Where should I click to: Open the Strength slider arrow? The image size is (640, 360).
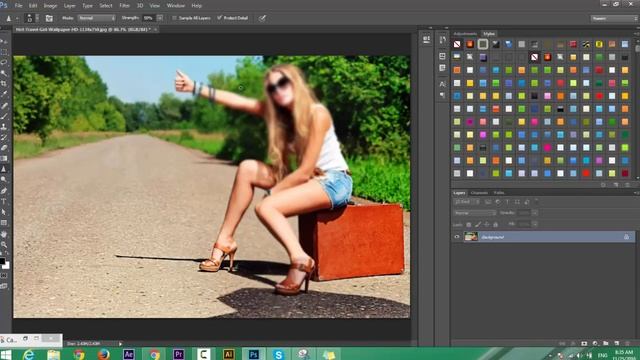[160, 18]
